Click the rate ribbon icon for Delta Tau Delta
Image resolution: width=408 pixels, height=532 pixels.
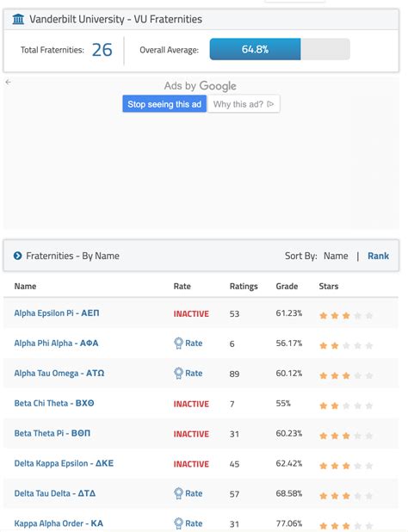[178, 493]
